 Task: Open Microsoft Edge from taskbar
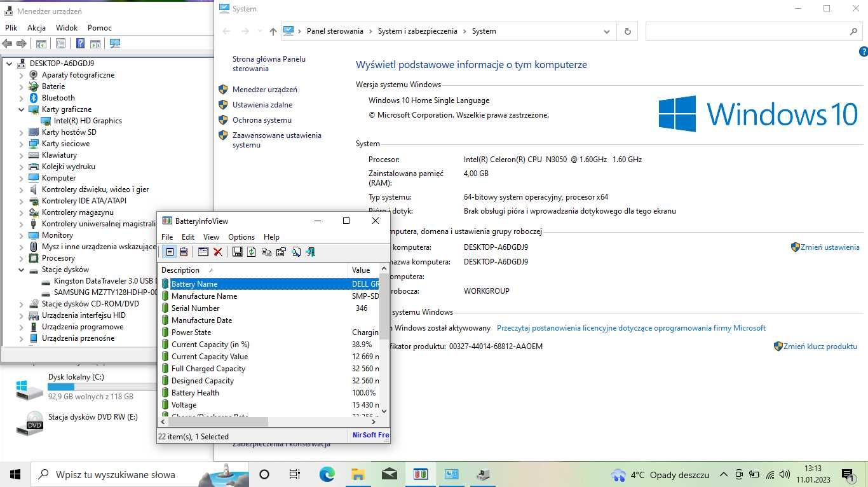point(327,474)
